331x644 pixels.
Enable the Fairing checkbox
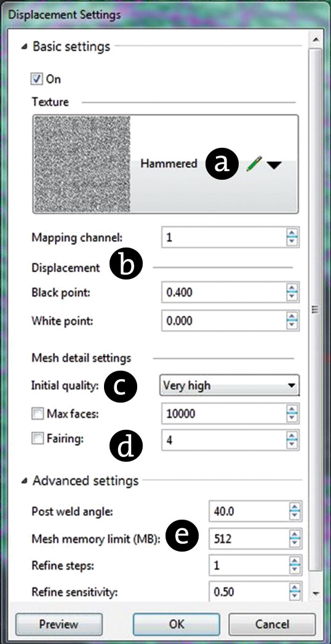[x=38, y=439]
